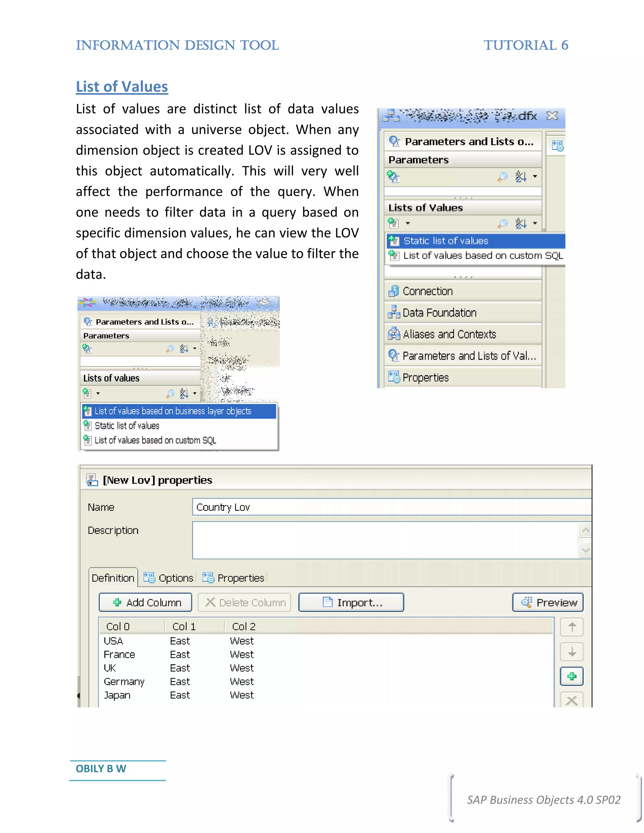Click the Import... button

[x=351, y=603]
